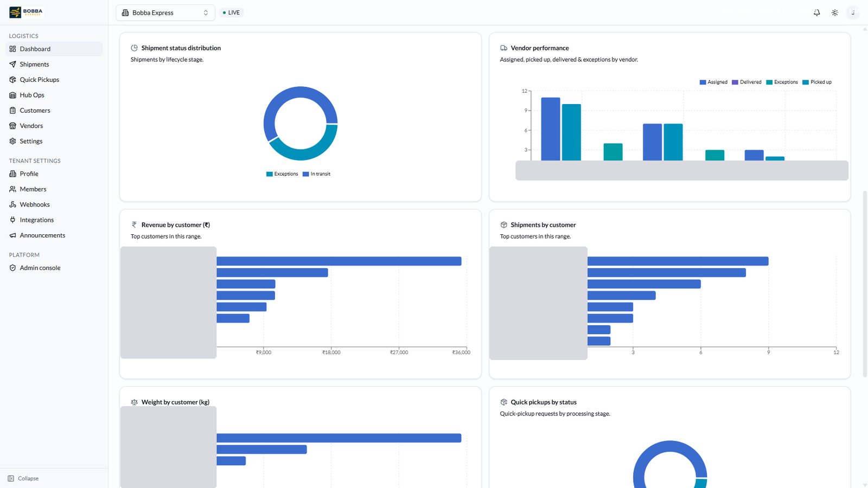Click the Collapse panel icon
The width and height of the screenshot is (868, 488).
click(x=11, y=478)
